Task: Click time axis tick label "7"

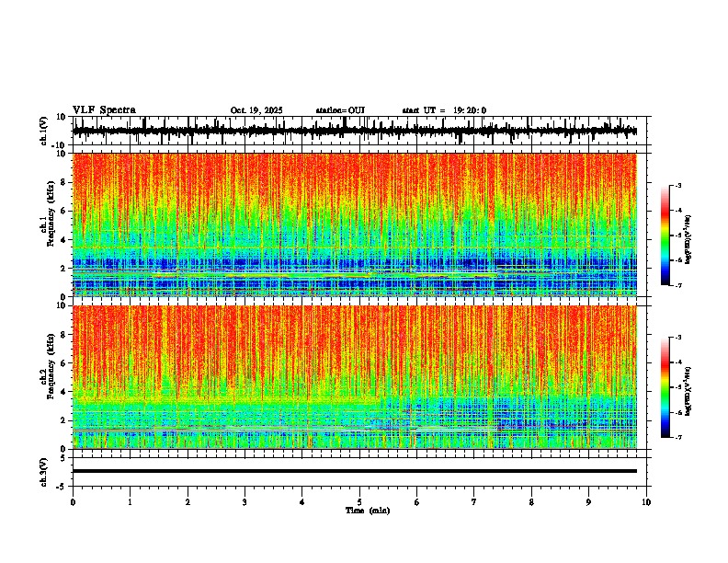Action: point(474,502)
